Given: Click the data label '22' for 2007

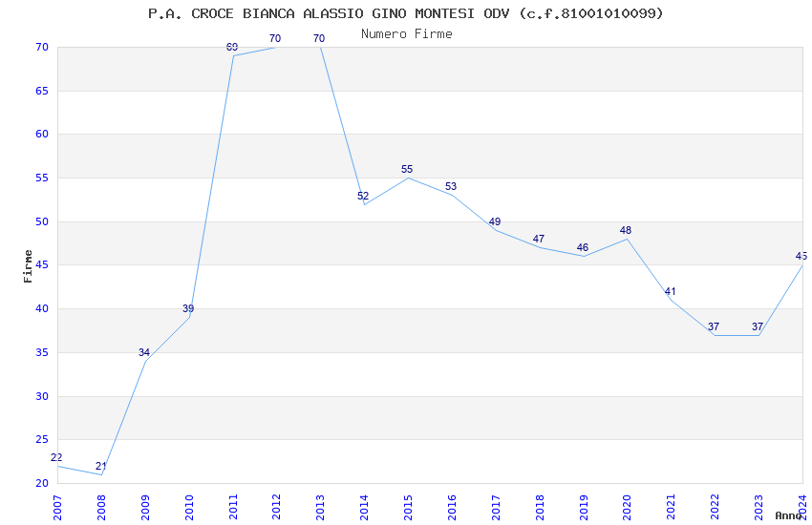Looking at the screenshot, I should (56, 457).
